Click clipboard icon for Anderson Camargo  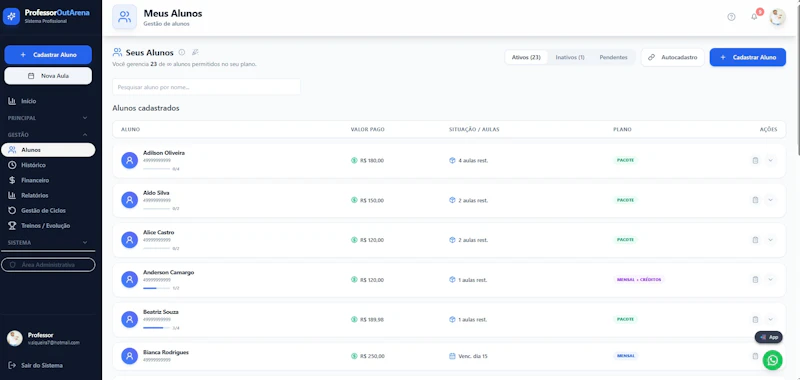pyautogui.click(x=755, y=280)
